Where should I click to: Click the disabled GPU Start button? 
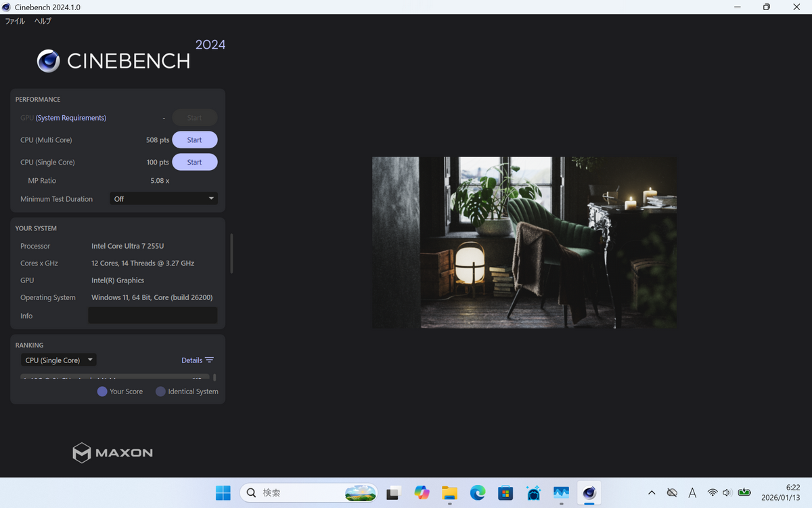pos(195,117)
